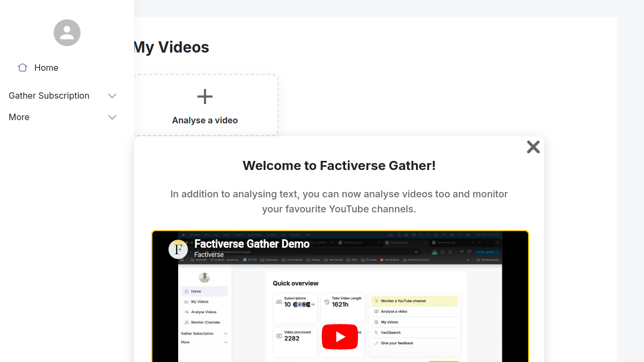Open the Factiverse Gather Demo video title
Image resolution: width=644 pixels, height=362 pixels.
252,244
